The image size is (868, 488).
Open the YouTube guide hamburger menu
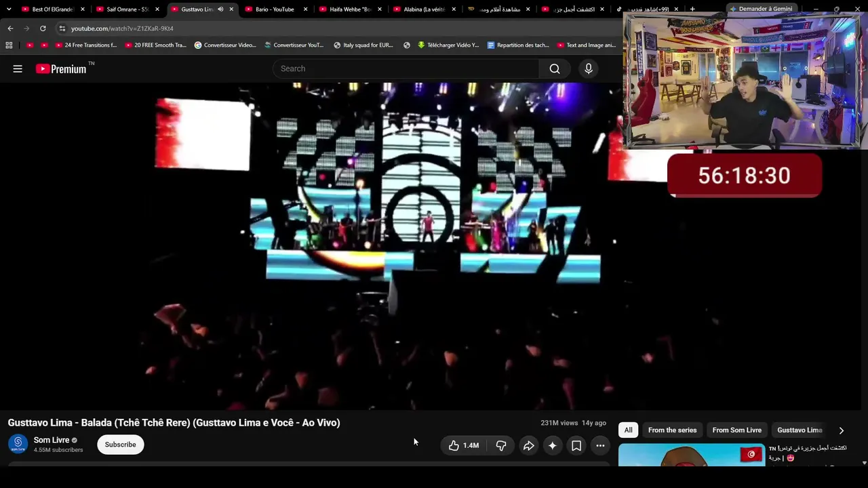click(18, 68)
